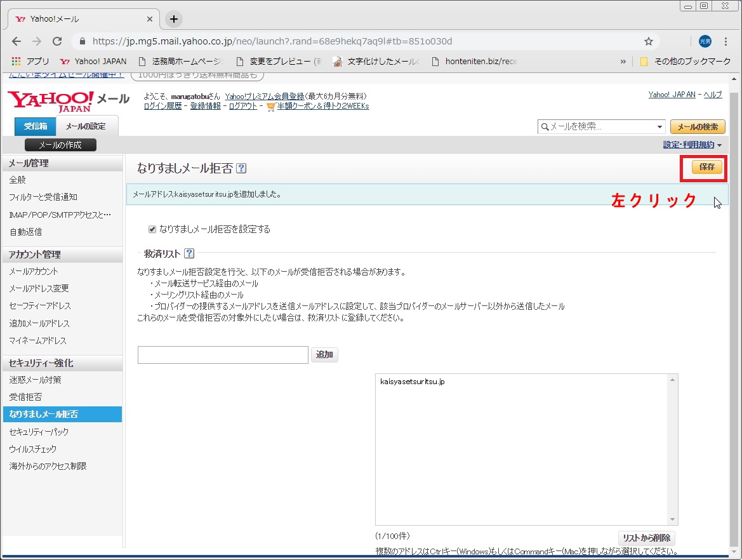The image size is (742, 560).
Task: Click the browser reload icon
Action: pyautogui.click(x=57, y=41)
